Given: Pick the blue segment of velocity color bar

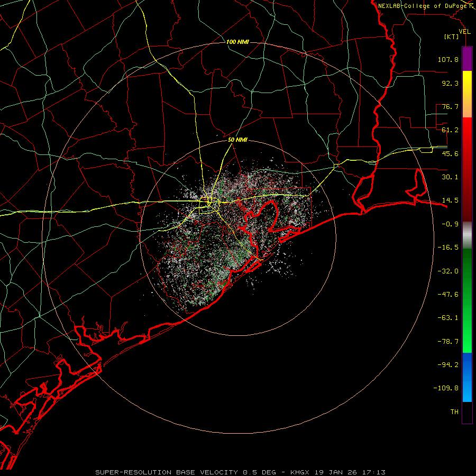Looking at the screenshot, I should (x=467, y=377).
